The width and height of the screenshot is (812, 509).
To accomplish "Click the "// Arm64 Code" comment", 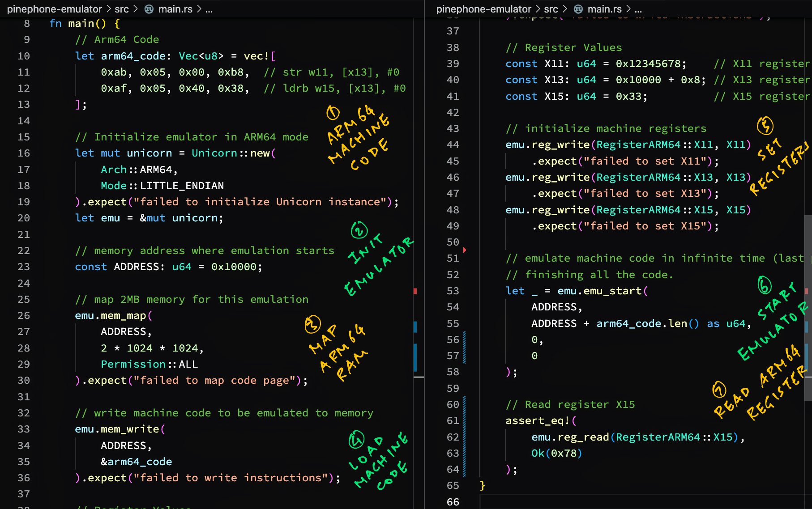I will click(x=117, y=40).
